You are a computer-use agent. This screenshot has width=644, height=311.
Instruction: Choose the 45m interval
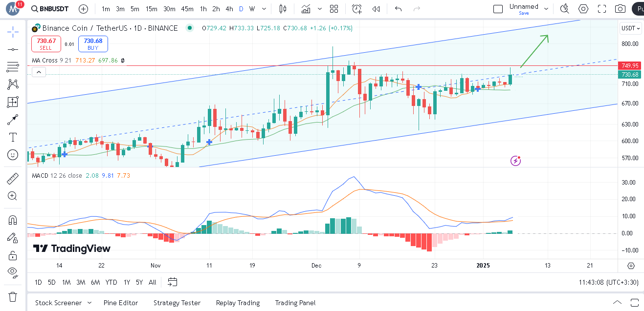pos(187,9)
